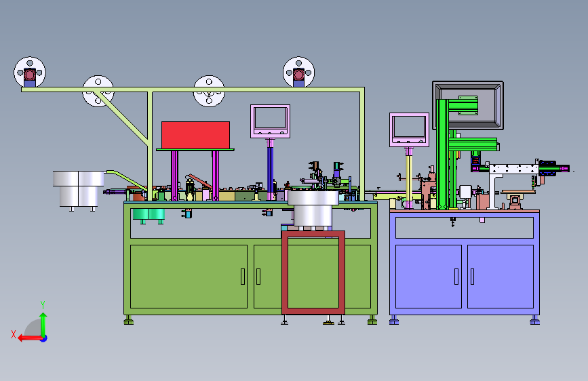The width and height of the screenshot is (588, 381).
Task: Select the large left green cabinet door
Action: [x=189, y=277]
